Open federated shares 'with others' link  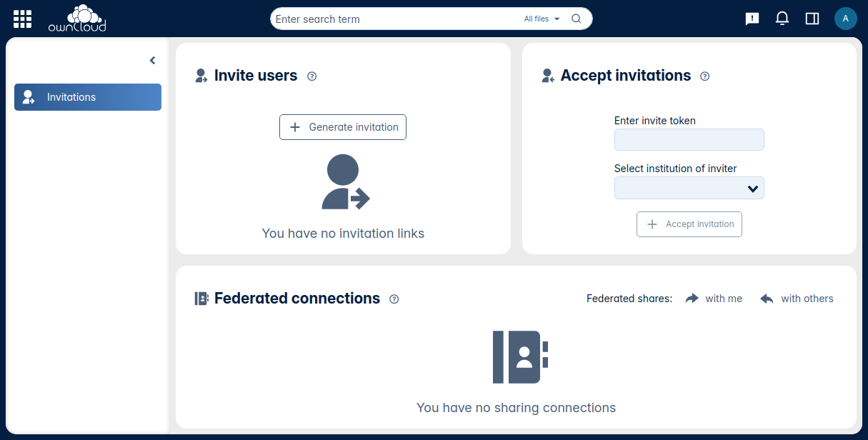pyautogui.click(x=808, y=298)
